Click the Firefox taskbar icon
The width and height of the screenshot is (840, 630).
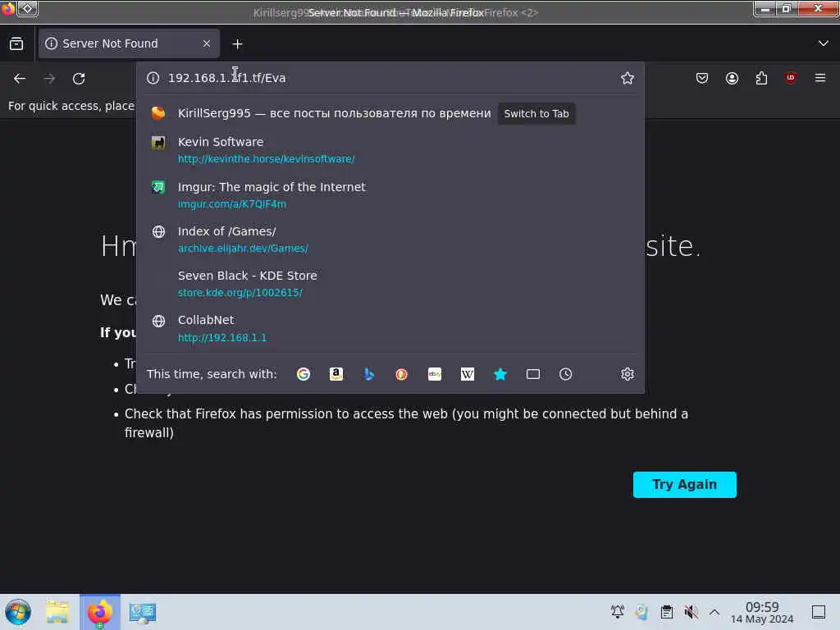coord(100,612)
